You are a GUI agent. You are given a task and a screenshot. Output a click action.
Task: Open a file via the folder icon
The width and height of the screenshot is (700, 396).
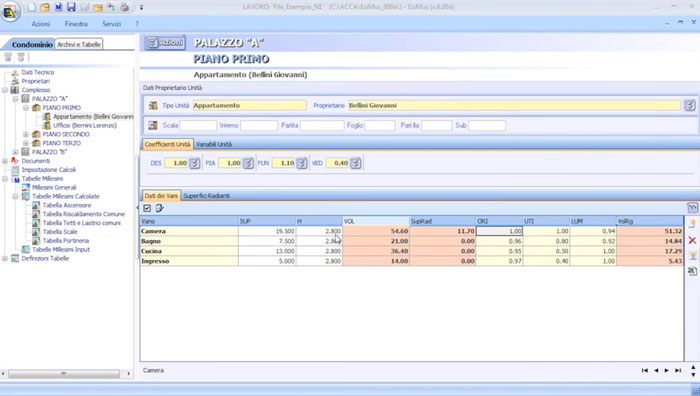coord(45,7)
